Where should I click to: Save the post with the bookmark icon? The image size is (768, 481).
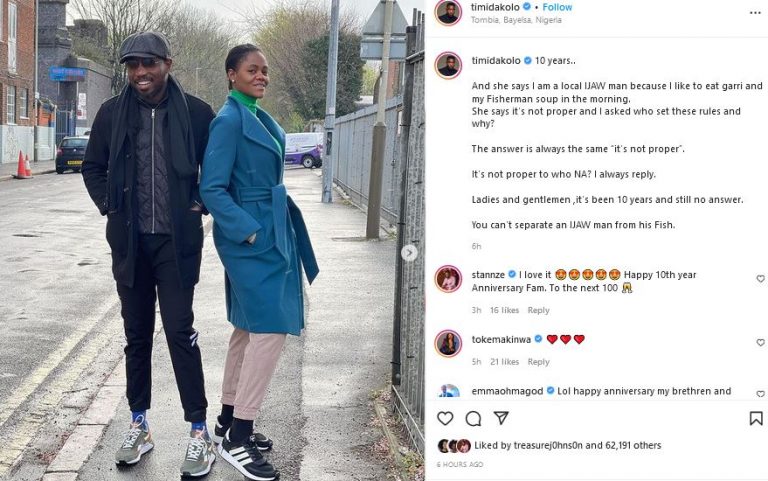coord(756,418)
